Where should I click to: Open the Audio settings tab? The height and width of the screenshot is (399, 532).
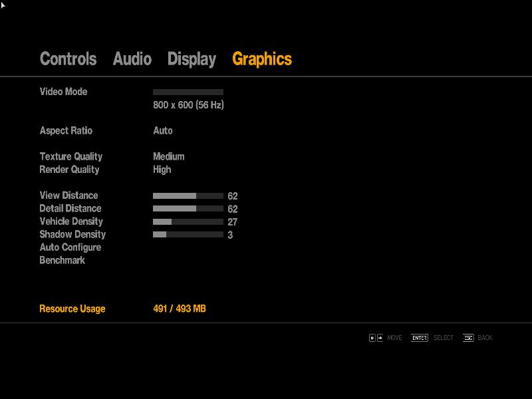(x=132, y=59)
